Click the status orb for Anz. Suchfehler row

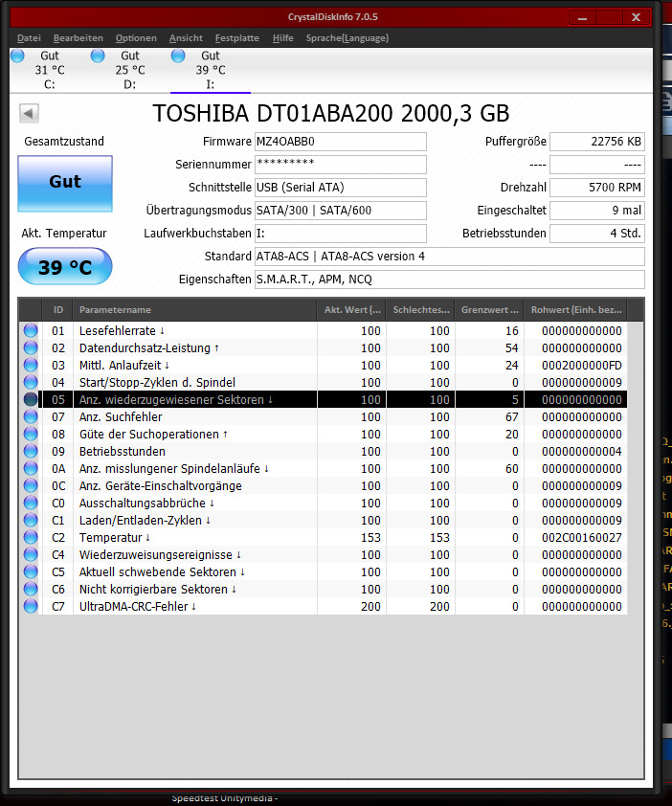(x=31, y=416)
